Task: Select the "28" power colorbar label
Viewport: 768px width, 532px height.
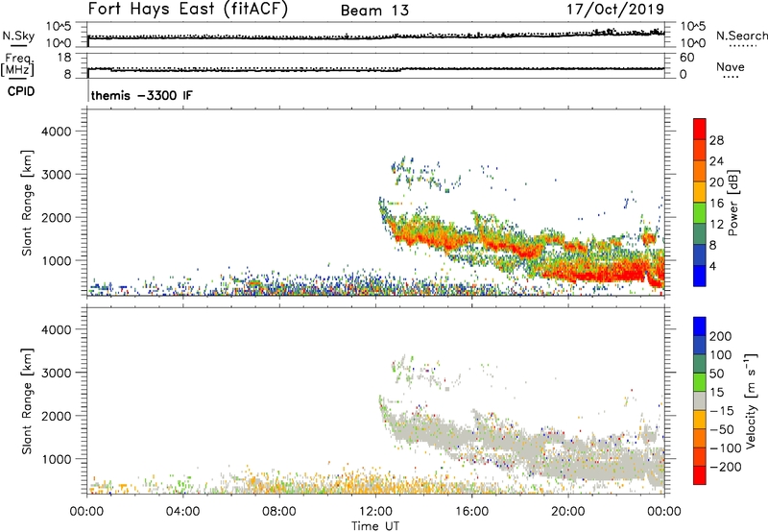Action: [716, 140]
